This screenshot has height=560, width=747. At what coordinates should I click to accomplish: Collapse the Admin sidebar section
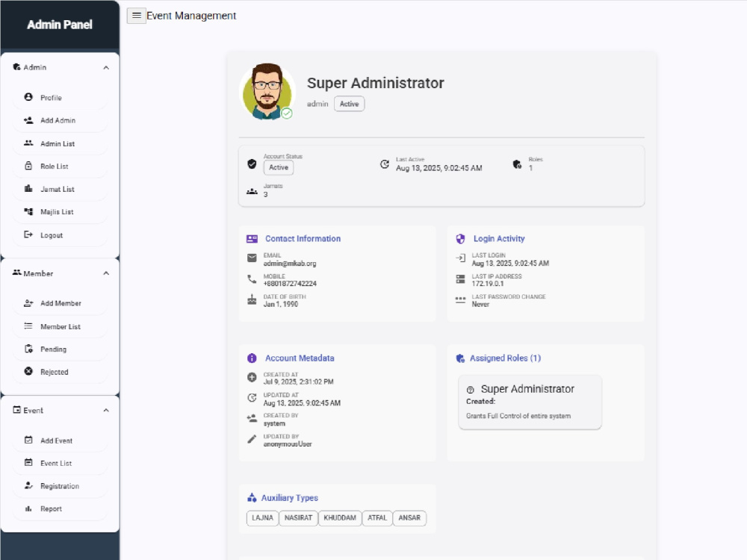click(x=106, y=68)
